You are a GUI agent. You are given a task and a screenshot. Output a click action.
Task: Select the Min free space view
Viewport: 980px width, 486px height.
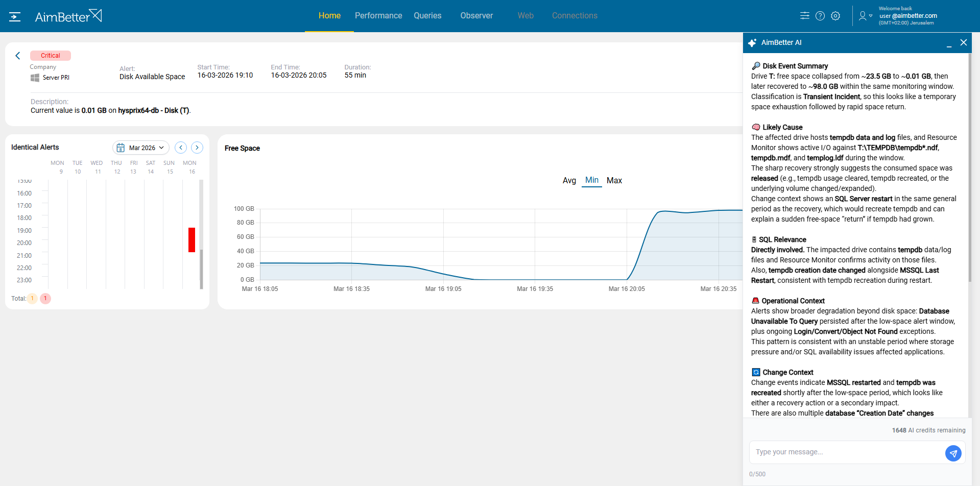(591, 180)
